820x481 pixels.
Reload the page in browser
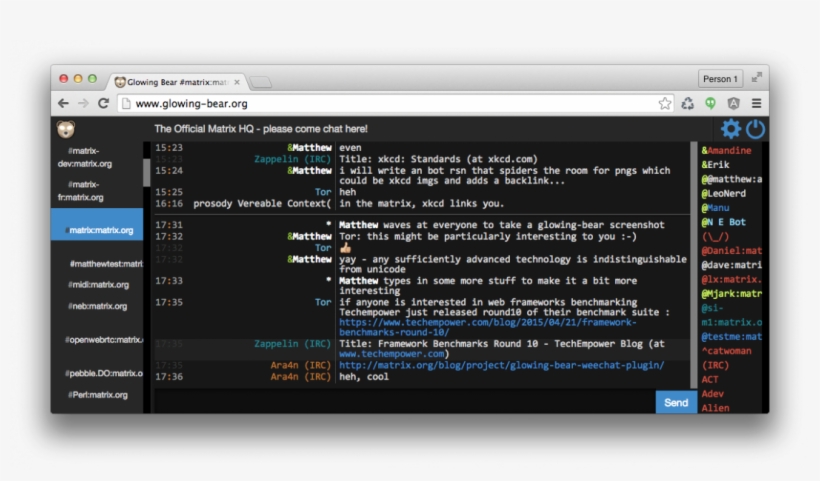click(x=103, y=103)
